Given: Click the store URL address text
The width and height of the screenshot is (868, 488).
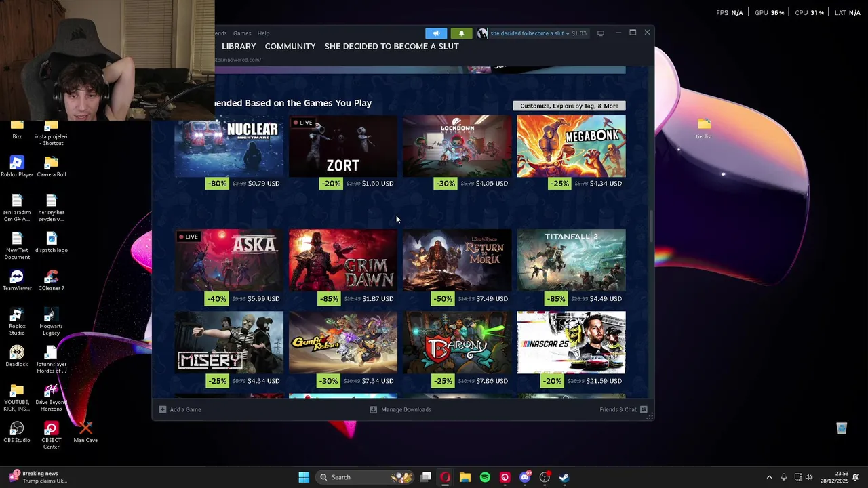Looking at the screenshot, I should coord(237,60).
